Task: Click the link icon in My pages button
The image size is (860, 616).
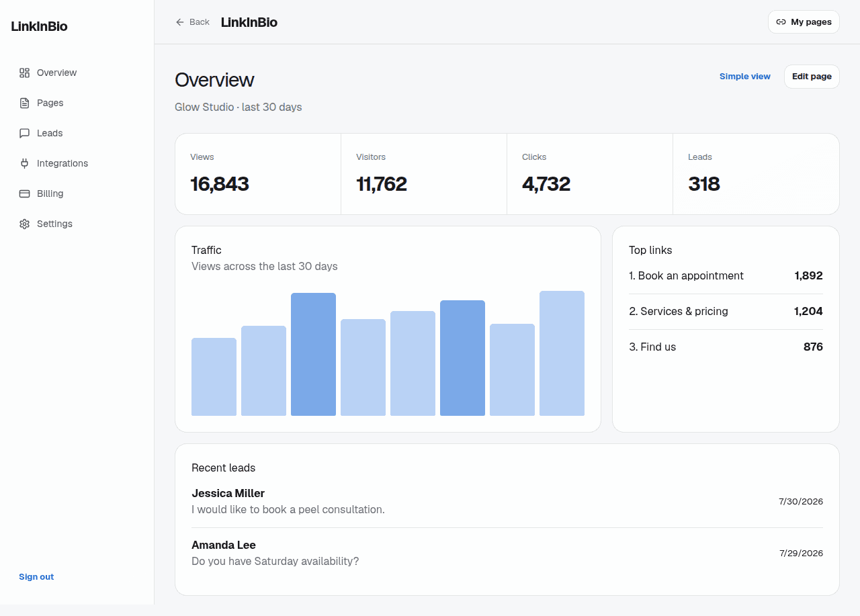Action: click(781, 22)
